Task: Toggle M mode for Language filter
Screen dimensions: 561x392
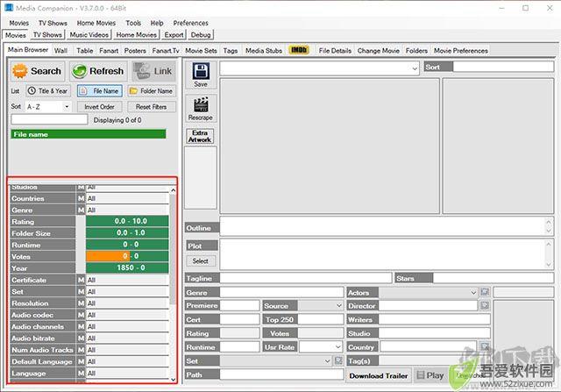Action: pyautogui.click(x=82, y=374)
